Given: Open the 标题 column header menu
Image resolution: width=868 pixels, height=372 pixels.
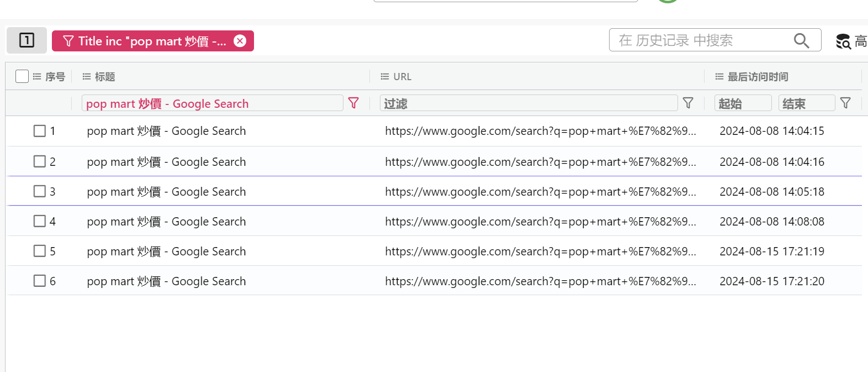Looking at the screenshot, I should (87, 77).
